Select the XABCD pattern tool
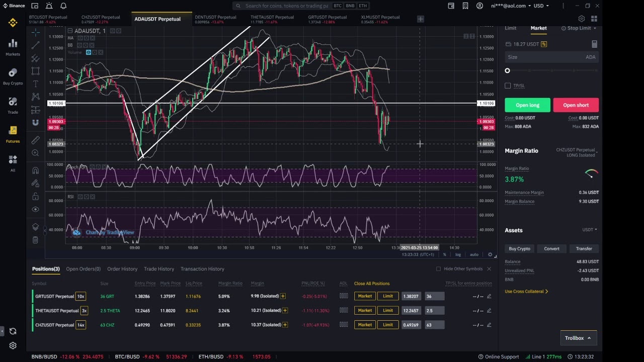The image size is (644, 362). [35, 97]
